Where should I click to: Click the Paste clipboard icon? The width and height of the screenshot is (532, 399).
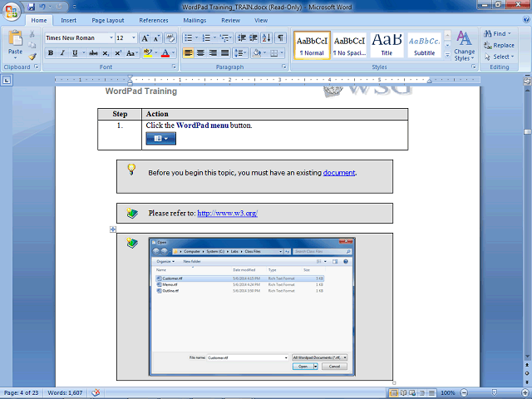tap(15, 38)
